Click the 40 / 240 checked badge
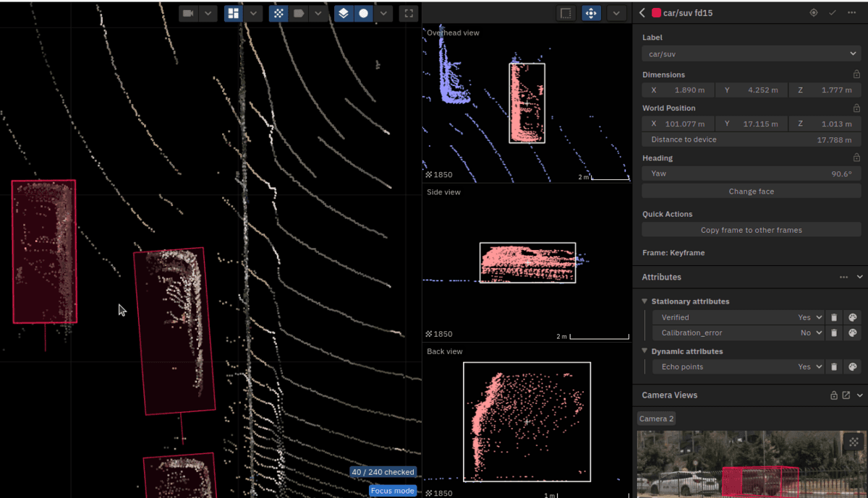 [383, 472]
